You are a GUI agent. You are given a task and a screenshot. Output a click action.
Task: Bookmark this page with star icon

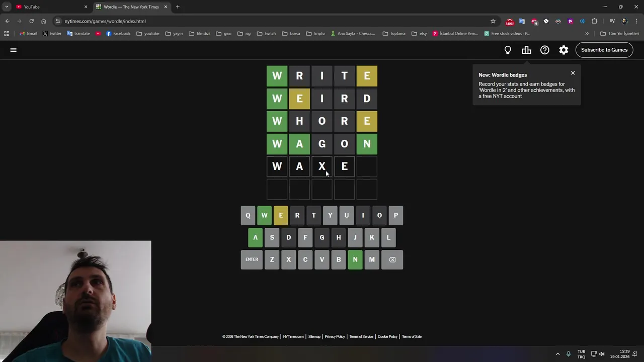pos(493,21)
